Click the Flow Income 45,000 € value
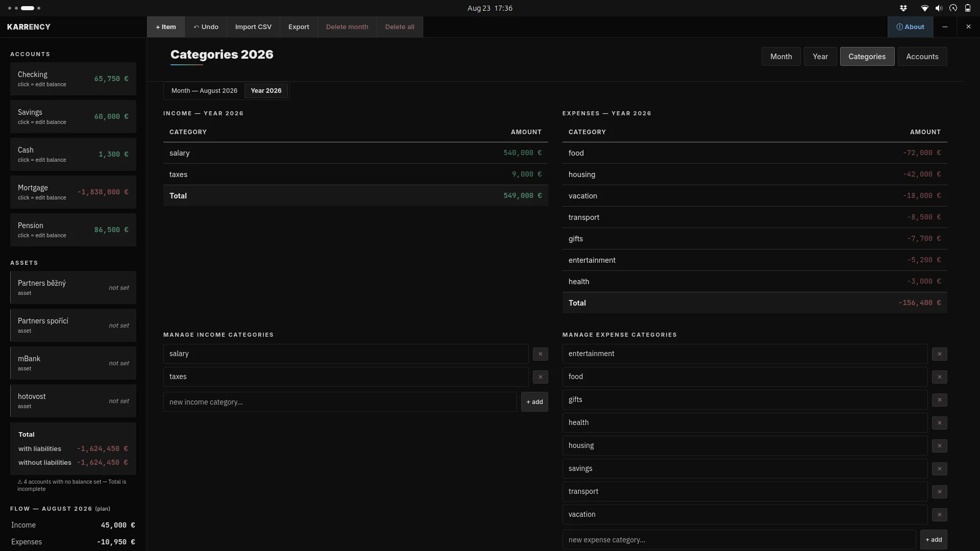The width and height of the screenshot is (980, 551). click(118, 525)
